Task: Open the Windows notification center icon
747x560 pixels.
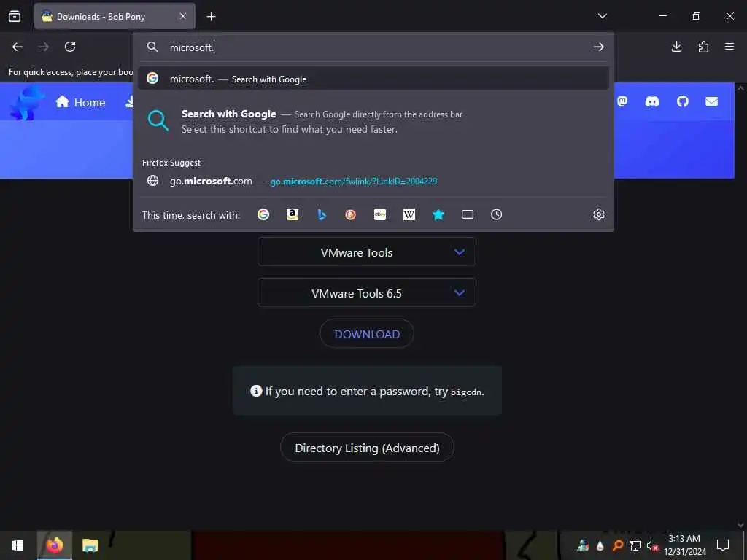Action: (723, 545)
